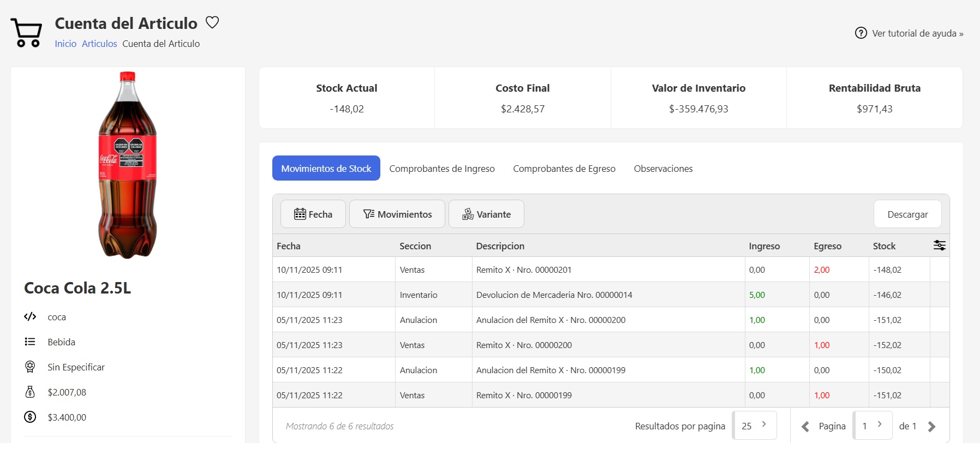Image resolution: width=980 pixels, height=461 pixels.
Task: Open the Movimientos filter dropdown
Action: (x=397, y=214)
